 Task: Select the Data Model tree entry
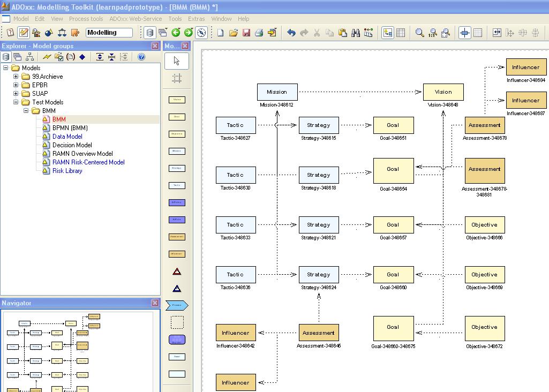point(67,137)
